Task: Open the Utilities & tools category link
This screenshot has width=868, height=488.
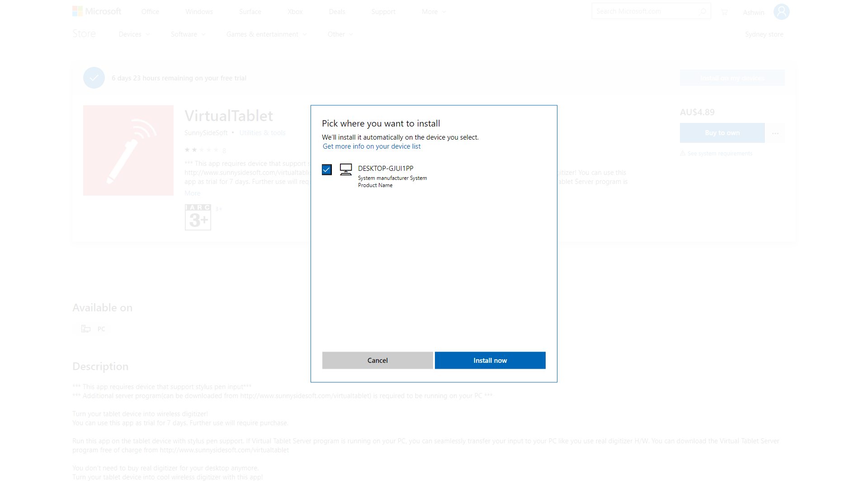Action: (262, 133)
